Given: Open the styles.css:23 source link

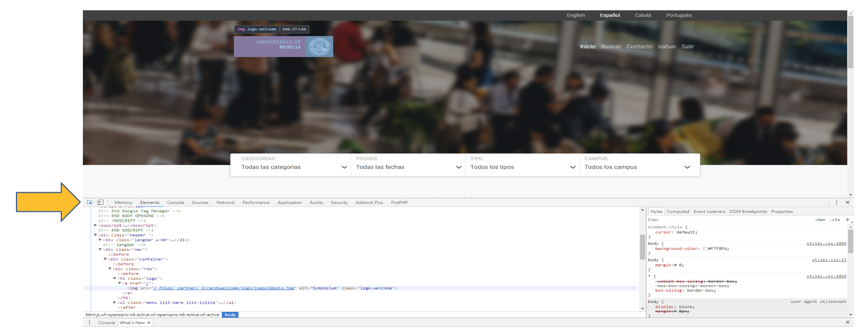Looking at the screenshot, I should tap(829, 260).
